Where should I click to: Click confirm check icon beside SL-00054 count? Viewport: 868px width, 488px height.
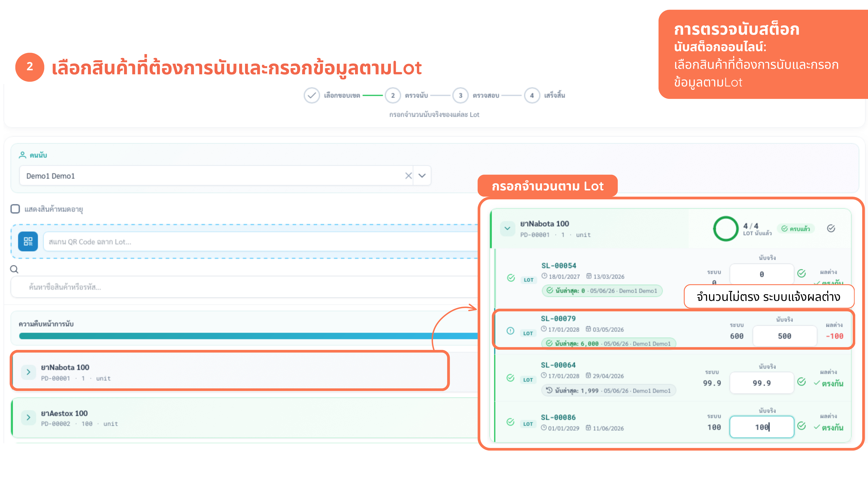(802, 273)
